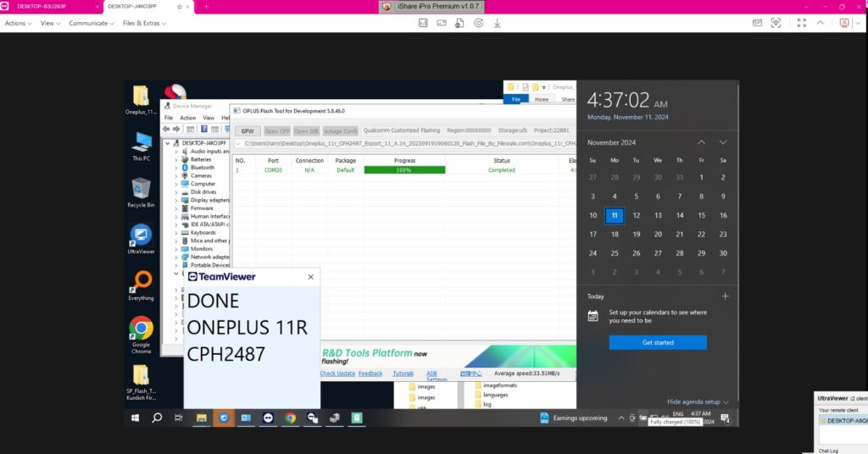Click the screenshot capture icon in toolbar
The height and width of the screenshot is (454, 868).
point(776,23)
